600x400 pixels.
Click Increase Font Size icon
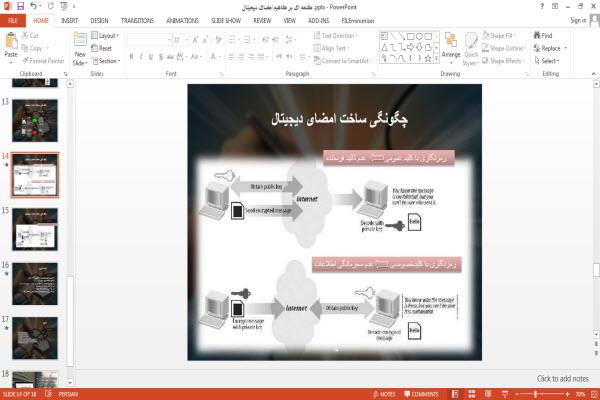pos(196,40)
